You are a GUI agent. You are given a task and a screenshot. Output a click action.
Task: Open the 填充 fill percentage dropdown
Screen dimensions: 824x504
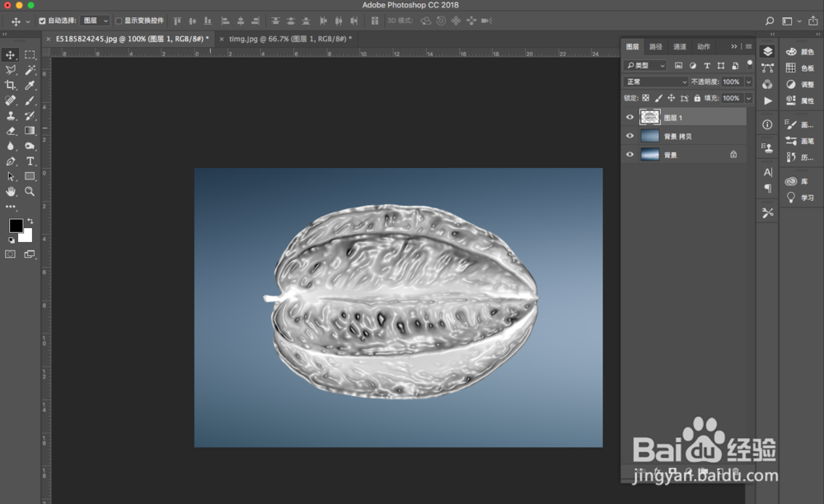coord(748,98)
